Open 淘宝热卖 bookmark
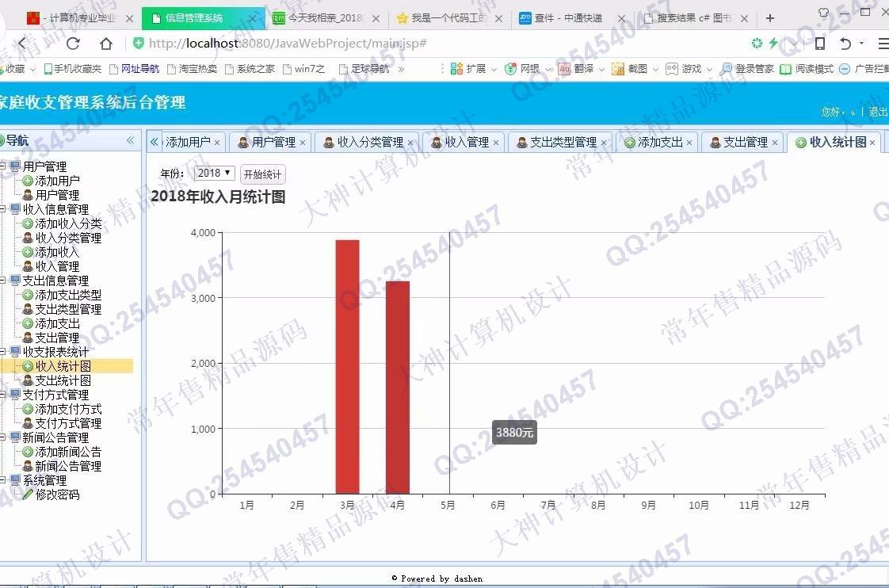Viewport: 889px width, 588px height. [193, 69]
